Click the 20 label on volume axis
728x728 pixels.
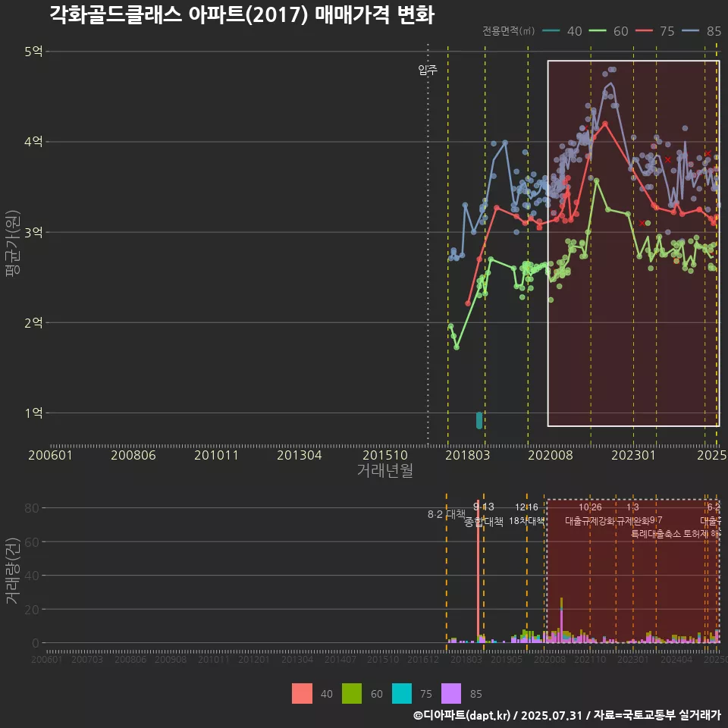pos(32,609)
